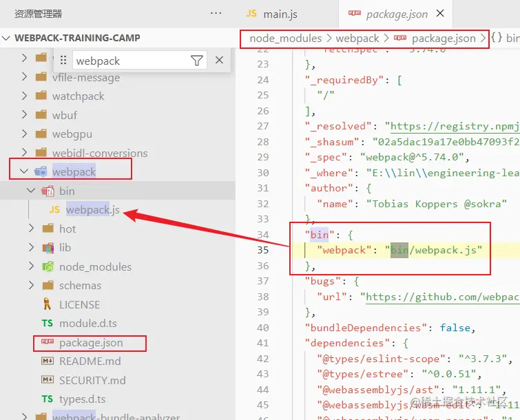Image resolution: width=520 pixels, height=420 pixels.
Task: Click the wbuf folder icon
Action: (41, 115)
